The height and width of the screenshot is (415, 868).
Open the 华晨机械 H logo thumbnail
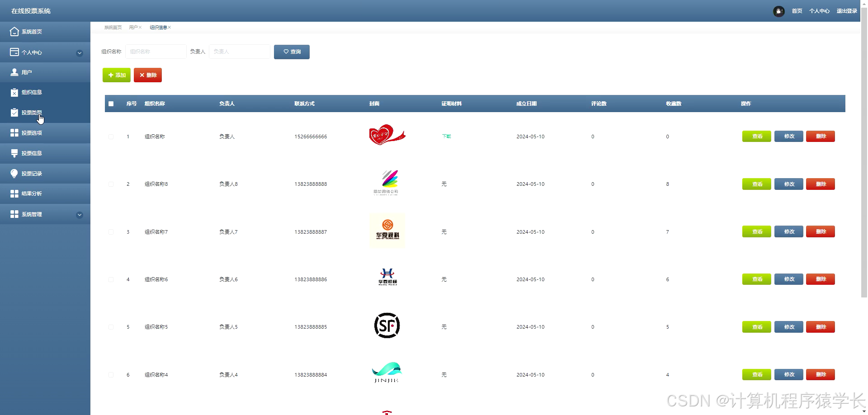387,277
